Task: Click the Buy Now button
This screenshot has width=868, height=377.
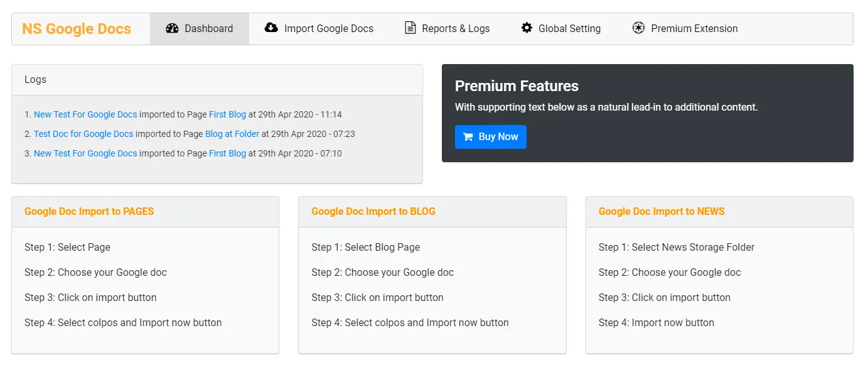Action: pyautogui.click(x=491, y=137)
